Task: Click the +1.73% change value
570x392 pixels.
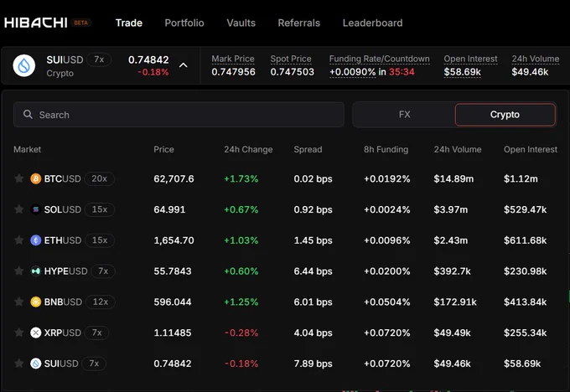Action: click(241, 178)
